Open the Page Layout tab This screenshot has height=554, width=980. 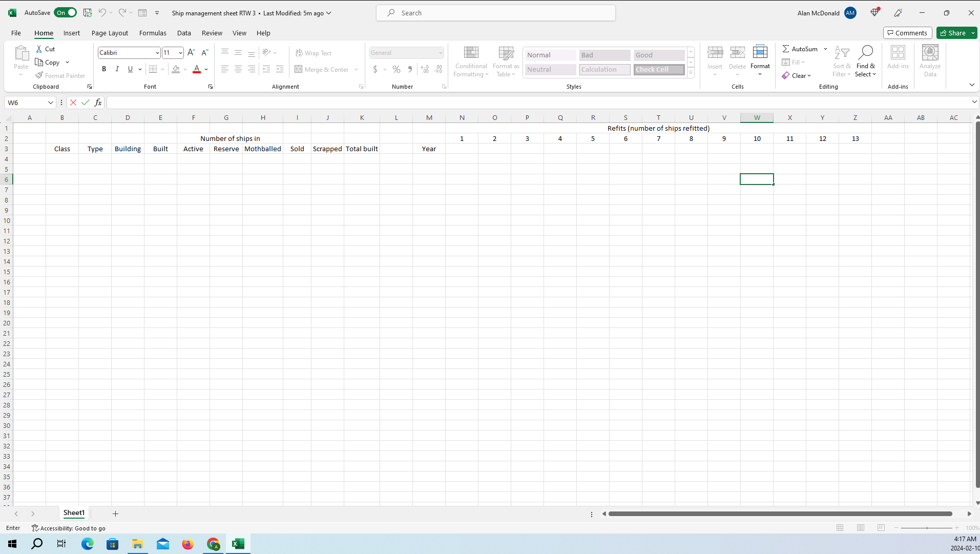(x=110, y=33)
